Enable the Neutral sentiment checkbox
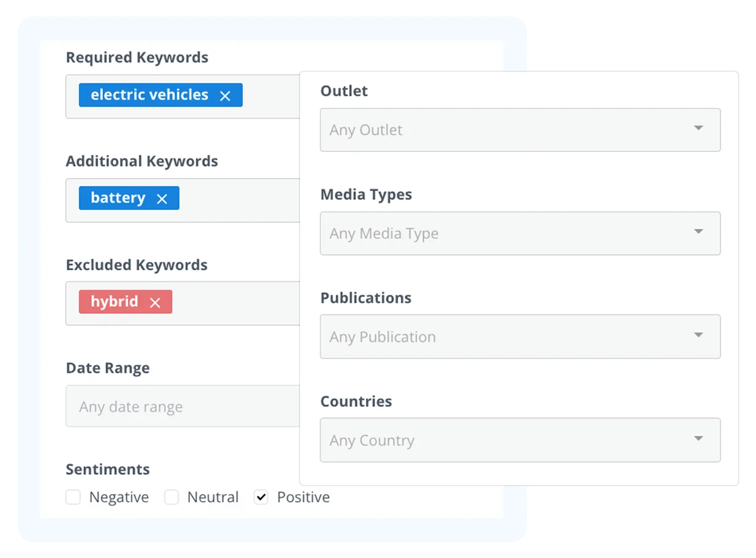The height and width of the screenshot is (558, 756). (x=172, y=497)
